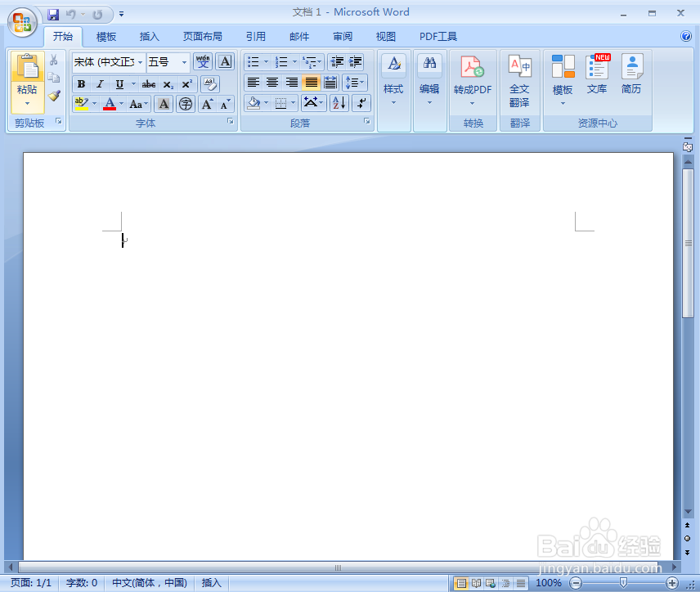Screen dimensions: 700x592
Task: Apply red font color
Action: (110, 105)
